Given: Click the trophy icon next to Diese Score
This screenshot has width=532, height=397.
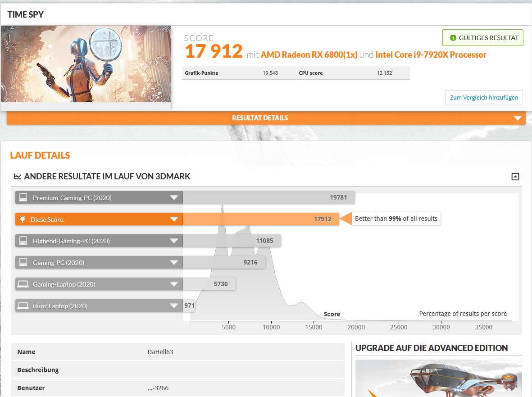Looking at the screenshot, I should (x=23, y=219).
